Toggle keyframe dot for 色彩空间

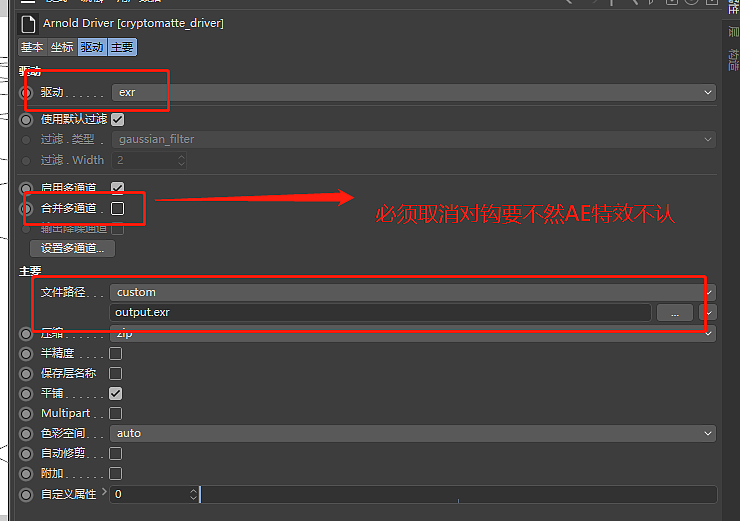coord(26,434)
